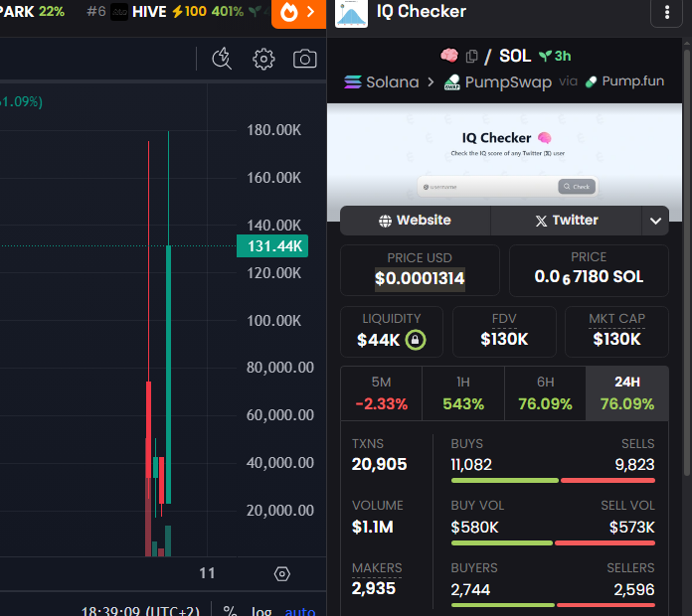692x616 pixels.
Task: Take a chart snapshot with camera icon
Action: coord(304,59)
